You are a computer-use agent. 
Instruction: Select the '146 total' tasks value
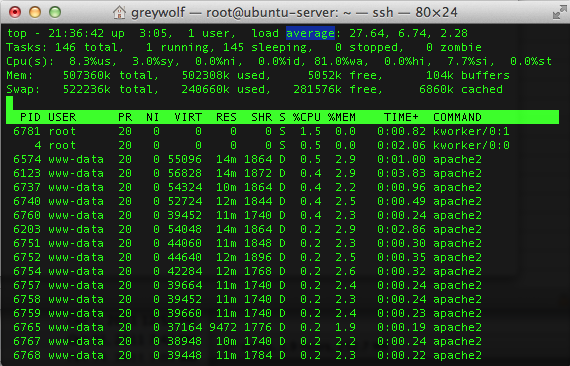point(86,47)
